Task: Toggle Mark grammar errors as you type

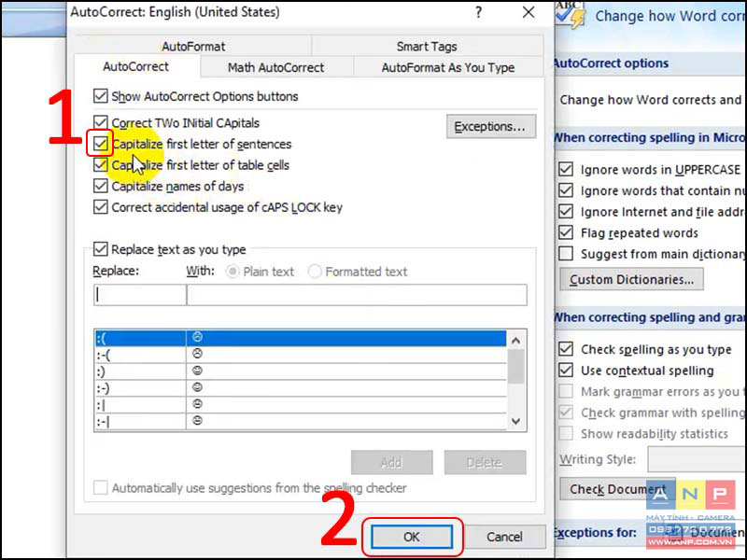Action: coord(566,391)
